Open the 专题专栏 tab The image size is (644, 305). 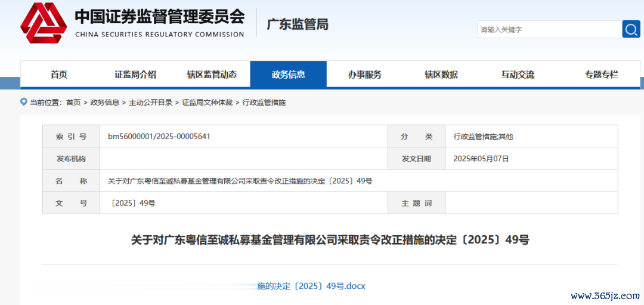click(x=601, y=75)
